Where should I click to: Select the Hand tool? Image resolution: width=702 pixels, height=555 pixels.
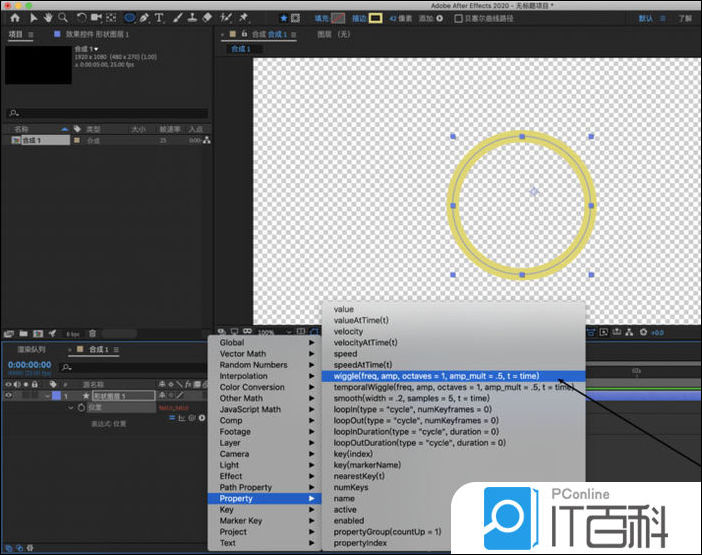pos(46,17)
